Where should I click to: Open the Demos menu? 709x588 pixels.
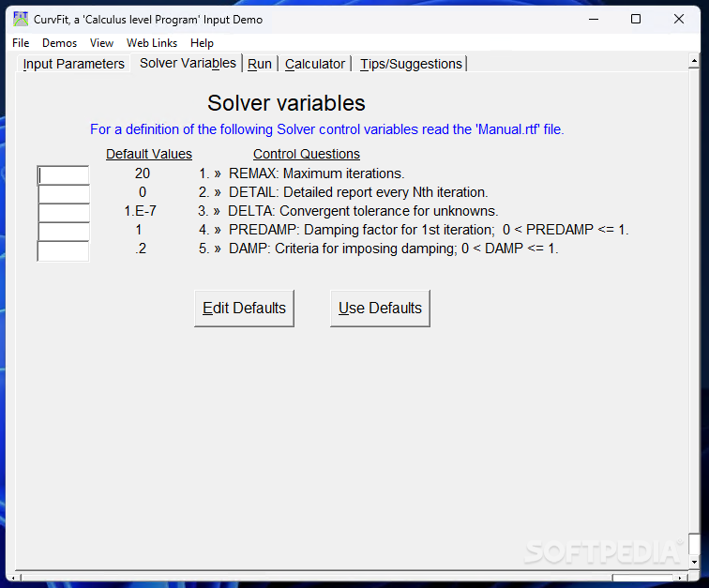pos(60,43)
